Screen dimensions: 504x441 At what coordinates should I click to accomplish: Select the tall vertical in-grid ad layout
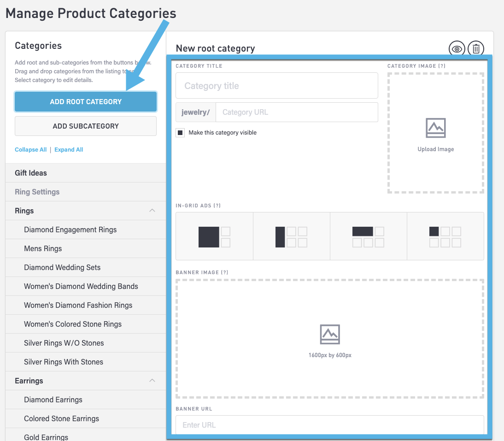point(291,236)
